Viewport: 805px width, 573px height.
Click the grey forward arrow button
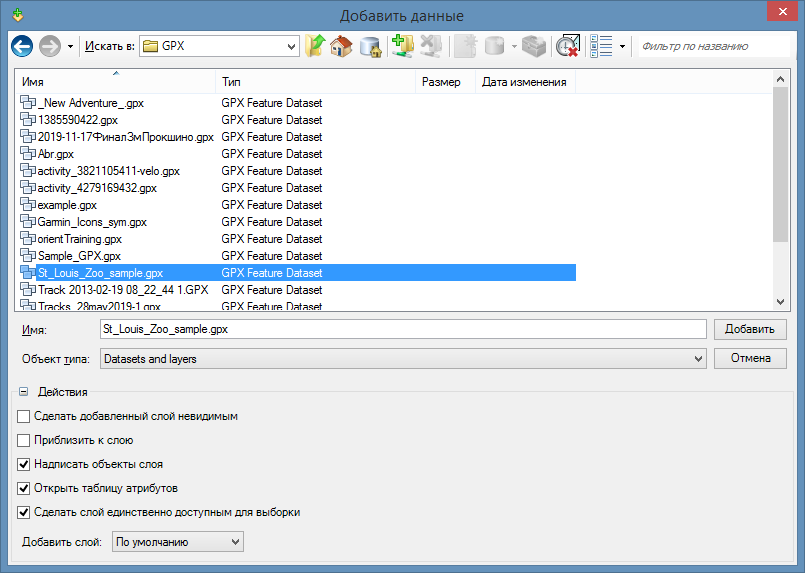pyautogui.click(x=50, y=46)
